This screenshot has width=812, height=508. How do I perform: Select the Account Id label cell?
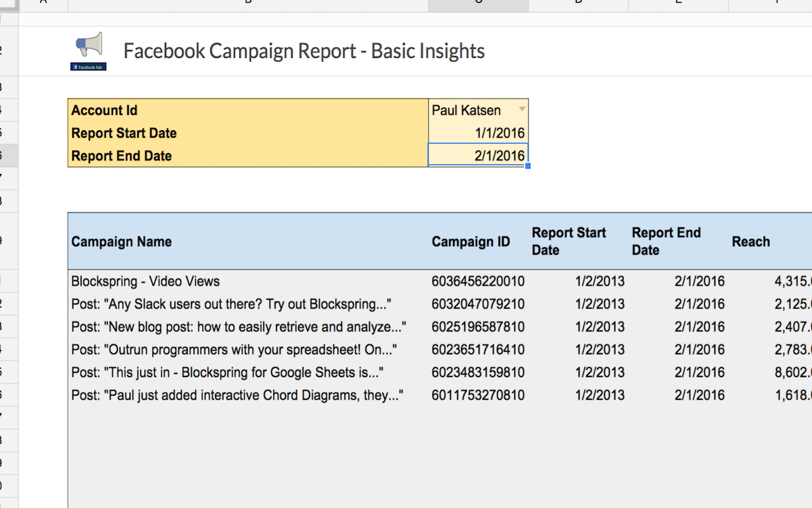point(247,110)
